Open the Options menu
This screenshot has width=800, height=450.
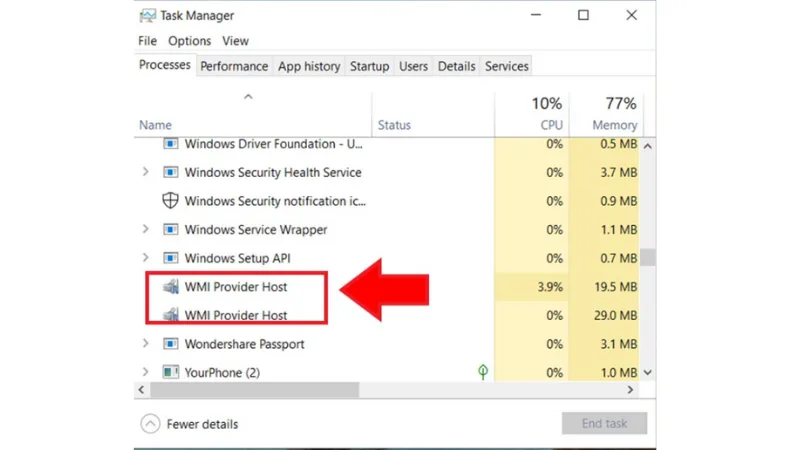click(189, 41)
